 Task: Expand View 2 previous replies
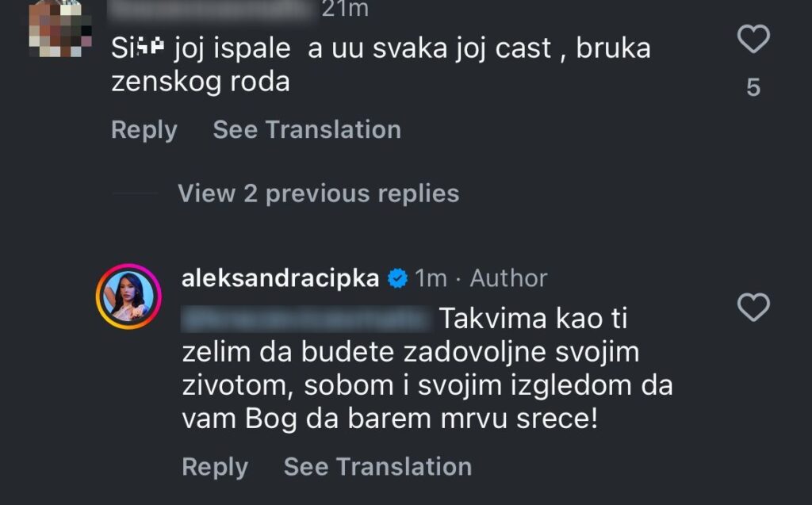(x=318, y=193)
